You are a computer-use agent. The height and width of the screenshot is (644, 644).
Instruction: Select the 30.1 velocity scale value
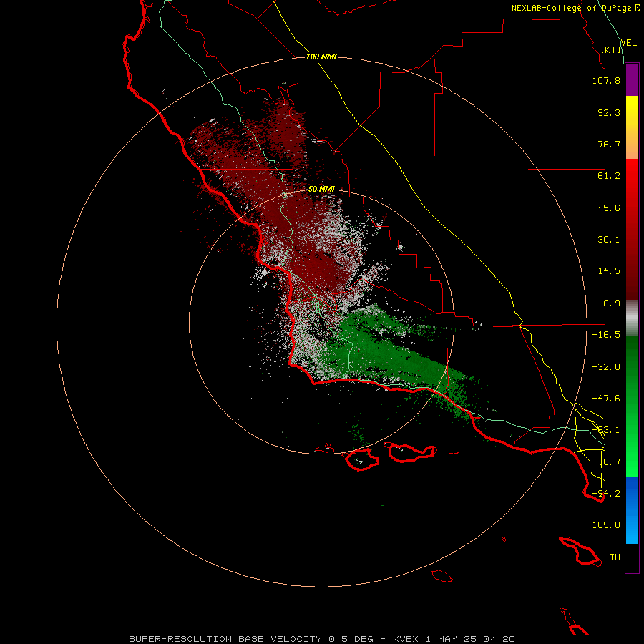[609, 240]
